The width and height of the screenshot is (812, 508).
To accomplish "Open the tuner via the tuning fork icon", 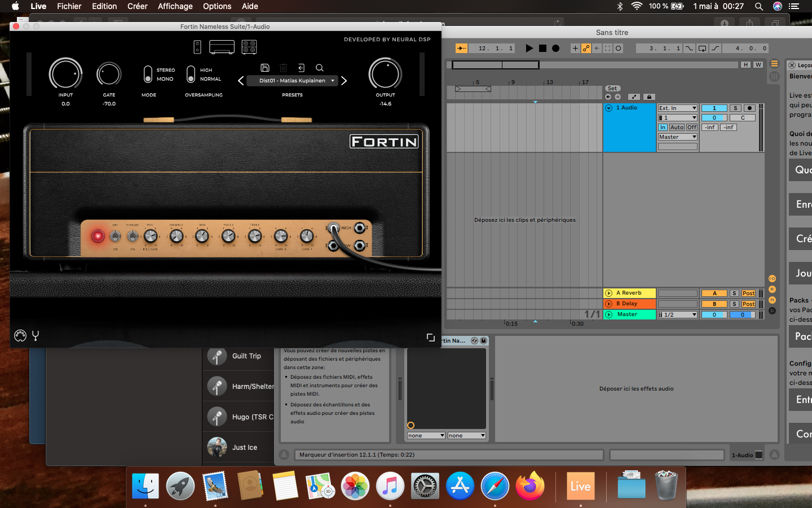I will pos(36,336).
